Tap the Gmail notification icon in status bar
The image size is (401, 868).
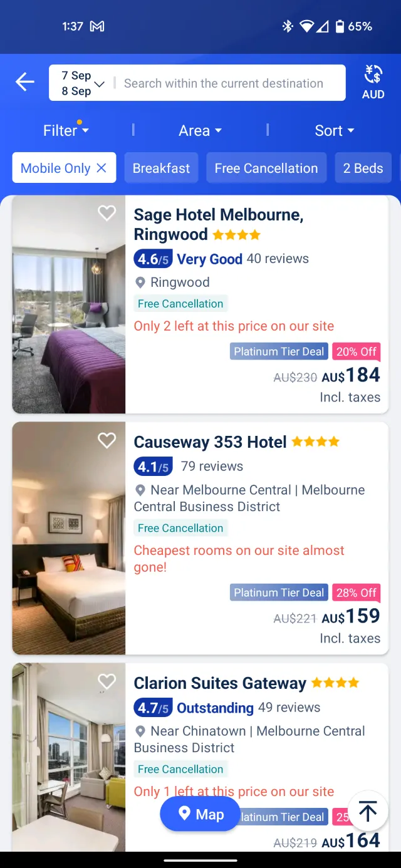point(97,26)
